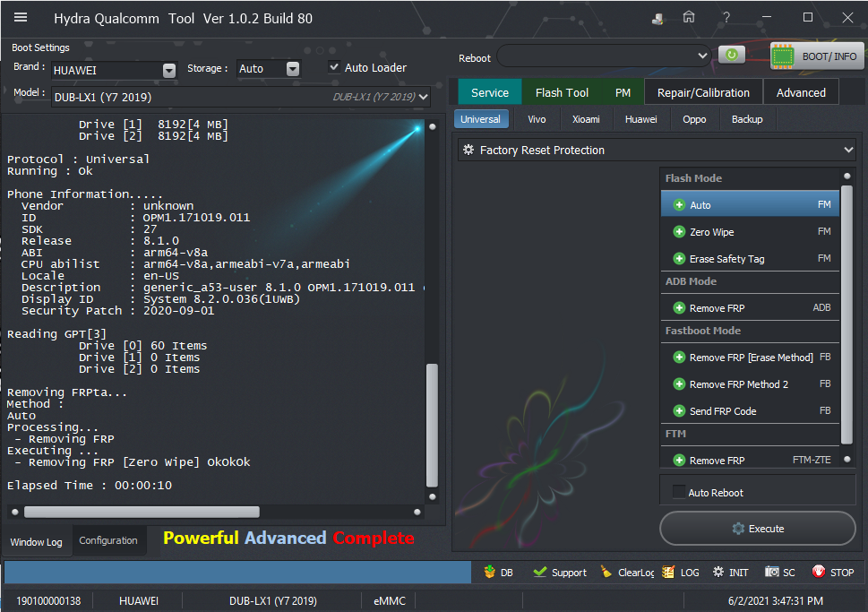Switch to the PM tab
The height and width of the screenshot is (612, 868).
623,92
